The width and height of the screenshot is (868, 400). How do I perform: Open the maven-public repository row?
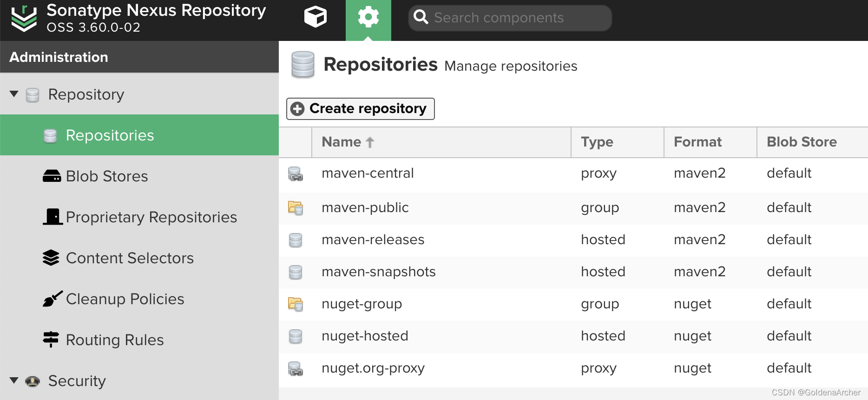[x=573, y=208]
